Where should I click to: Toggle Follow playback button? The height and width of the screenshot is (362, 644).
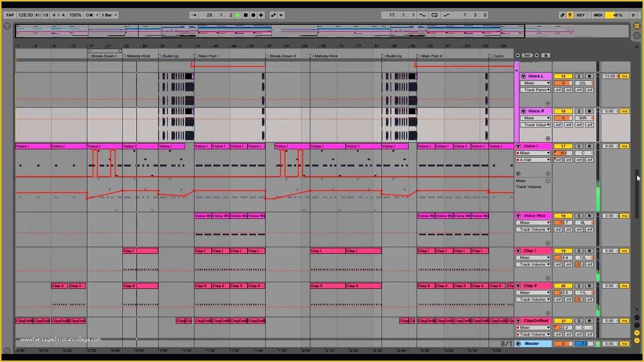click(194, 15)
